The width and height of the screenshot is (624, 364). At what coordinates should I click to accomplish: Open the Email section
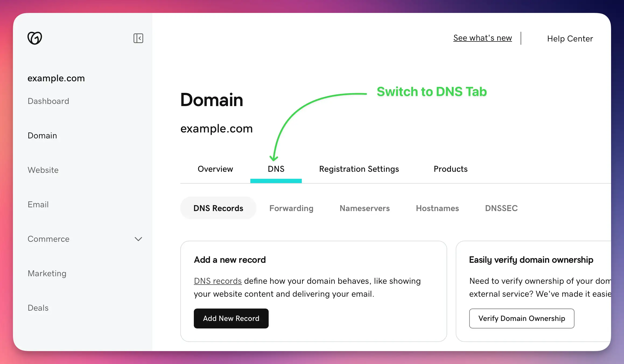[x=38, y=204]
